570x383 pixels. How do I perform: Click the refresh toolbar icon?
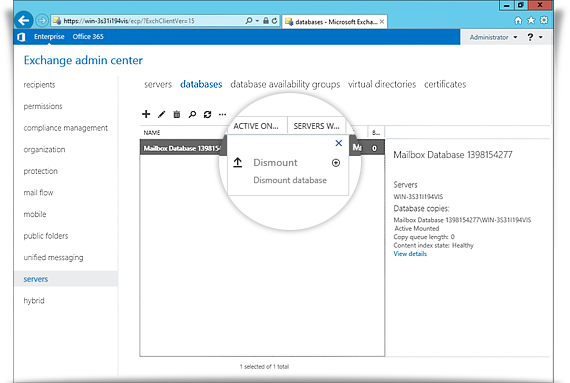click(207, 114)
